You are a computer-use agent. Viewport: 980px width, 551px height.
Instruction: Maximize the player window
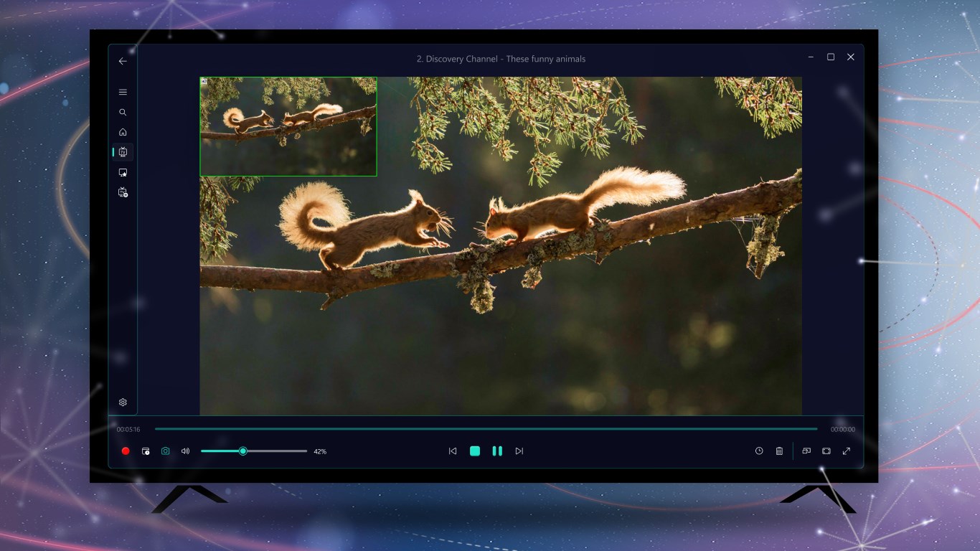[831, 57]
